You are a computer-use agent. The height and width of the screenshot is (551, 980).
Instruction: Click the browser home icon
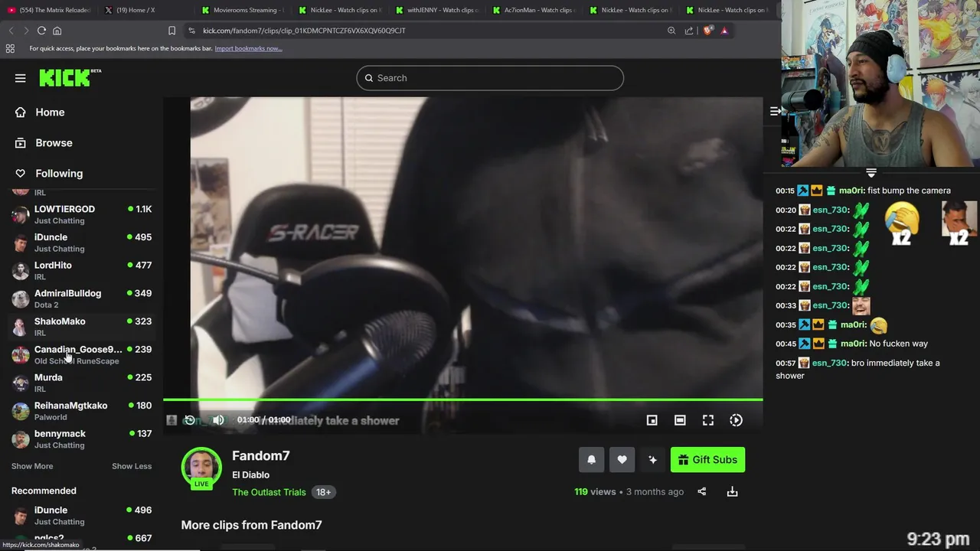coord(57,31)
